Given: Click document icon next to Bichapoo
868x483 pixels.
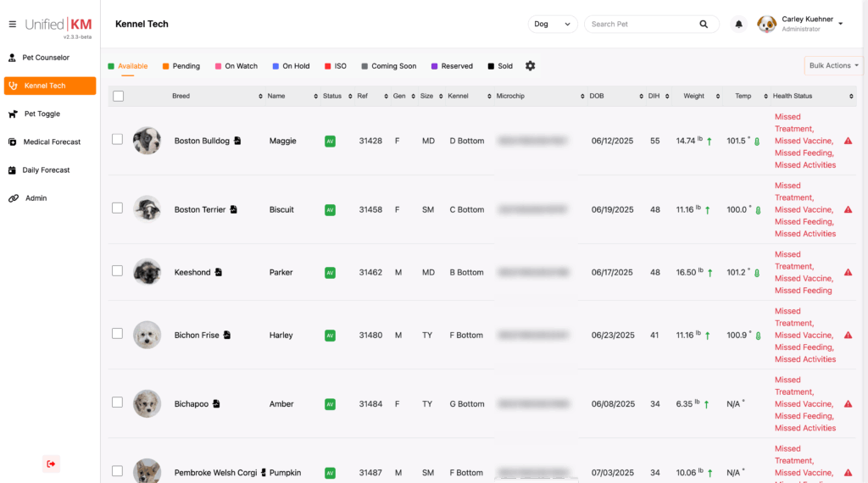Looking at the screenshot, I should click(x=216, y=404).
